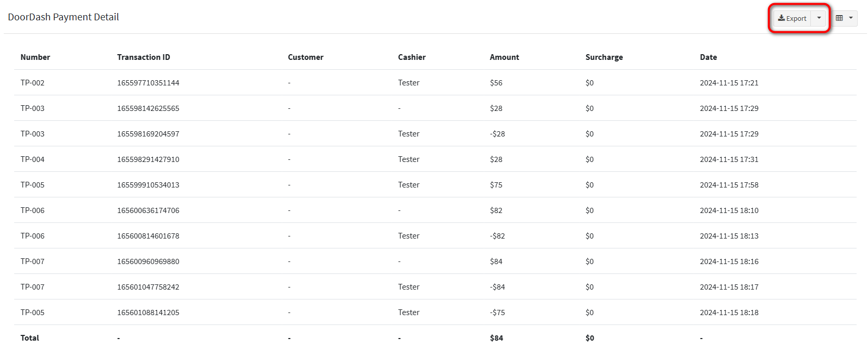Click the Surcharge column header

604,57
